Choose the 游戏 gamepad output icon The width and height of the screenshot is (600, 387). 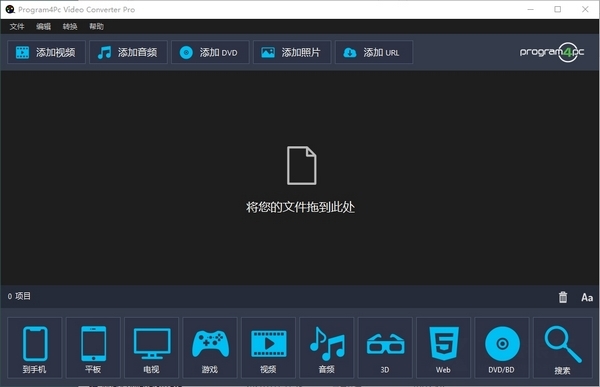210,348
